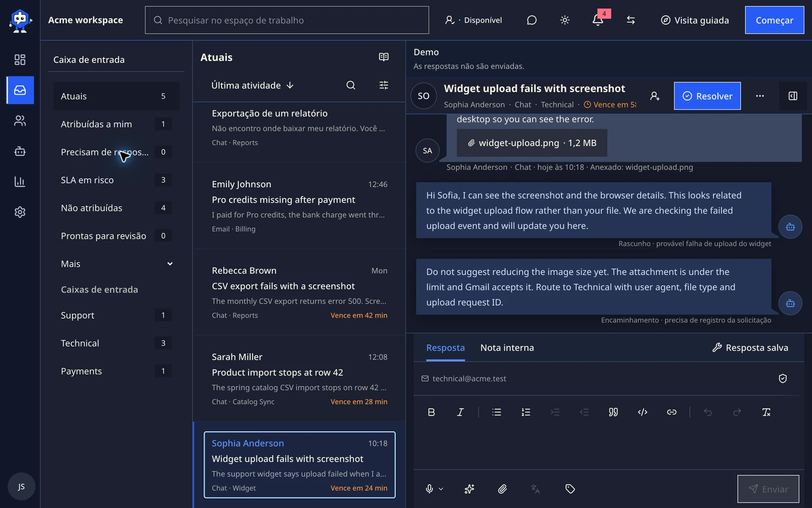Screen dimensions: 812x508
Task: Apply italic formatting in reply editor
Action: pos(460,412)
